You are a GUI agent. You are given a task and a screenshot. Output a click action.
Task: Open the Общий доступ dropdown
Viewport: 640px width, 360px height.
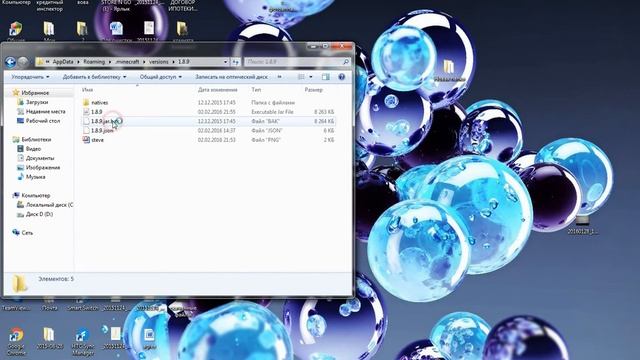pos(160,77)
